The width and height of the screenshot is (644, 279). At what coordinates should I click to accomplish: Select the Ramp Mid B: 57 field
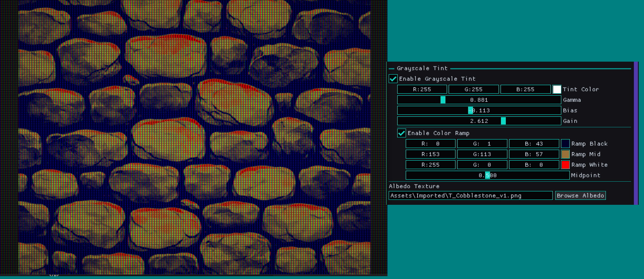[534, 154]
